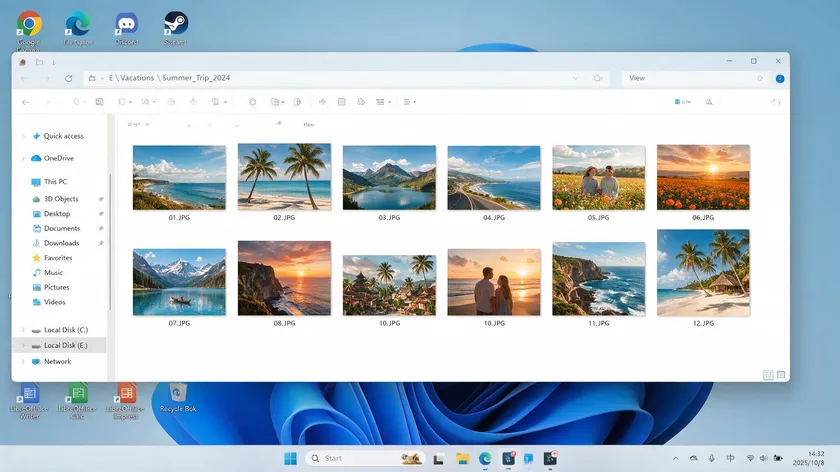Select the 07.JPG snowy mountains boat thumbnail
This screenshot has height=472, width=840.
click(x=179, y=282)
